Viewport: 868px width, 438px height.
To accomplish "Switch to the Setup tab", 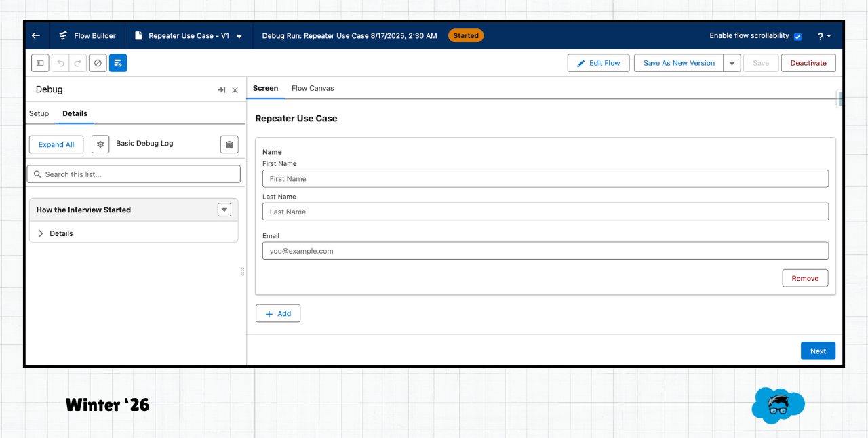I will (x=39, y=113).
